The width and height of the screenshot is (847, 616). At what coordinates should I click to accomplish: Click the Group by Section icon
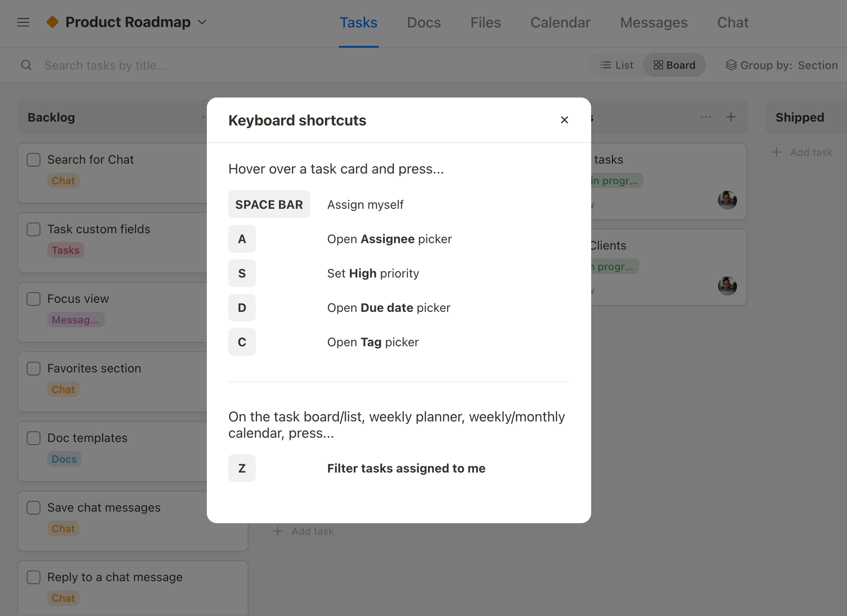[729, 64]
